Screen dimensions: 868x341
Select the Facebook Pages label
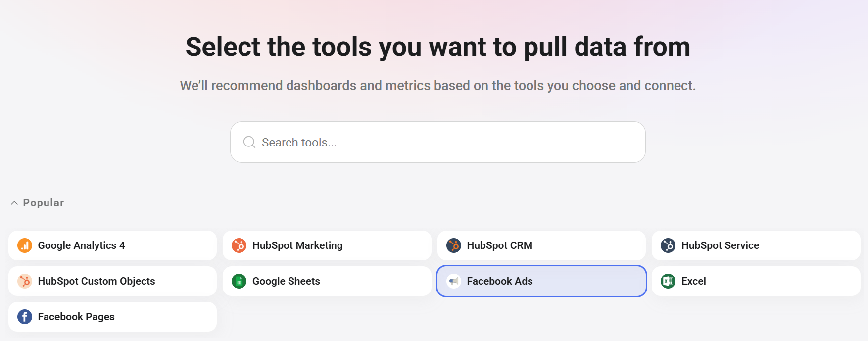pos(76,317)
